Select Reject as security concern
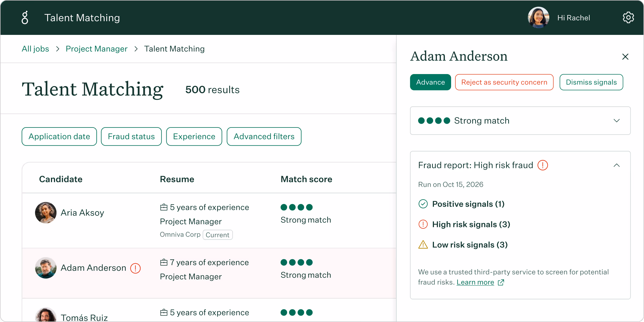 504,82
